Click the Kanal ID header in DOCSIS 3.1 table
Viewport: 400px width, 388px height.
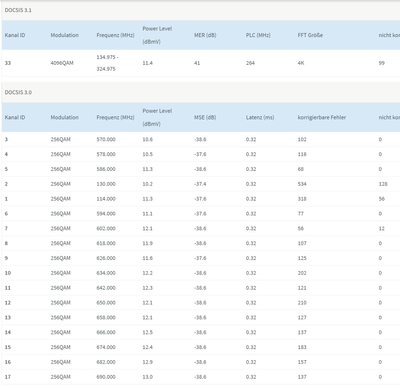(x=15, y=35)
